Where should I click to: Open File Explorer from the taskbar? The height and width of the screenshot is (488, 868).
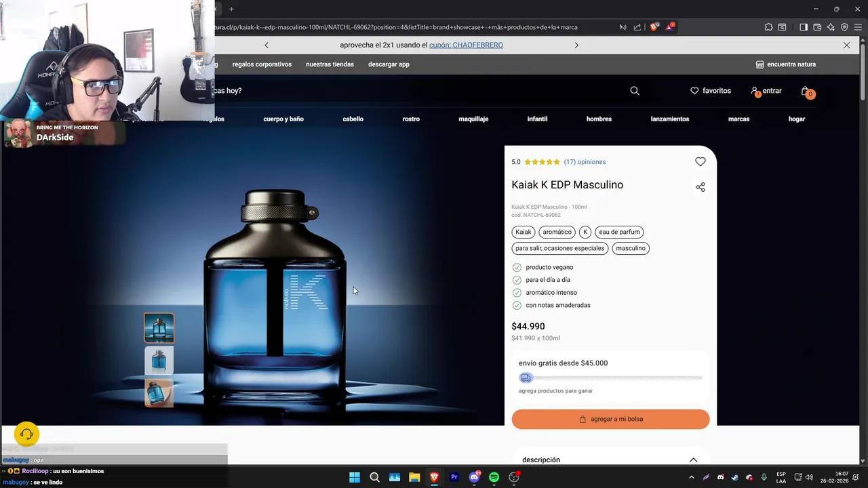[414, 477]
